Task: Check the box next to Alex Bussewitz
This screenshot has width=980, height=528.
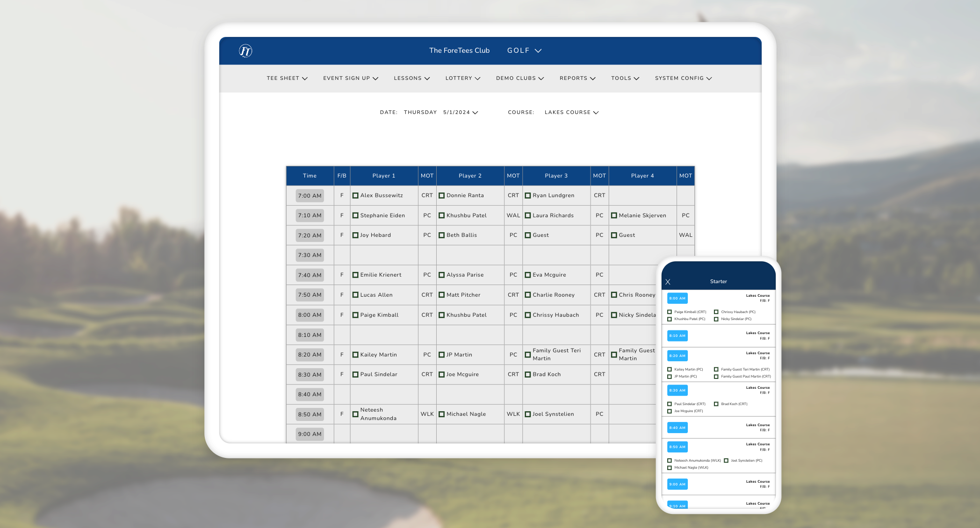Action: point(355,195)
